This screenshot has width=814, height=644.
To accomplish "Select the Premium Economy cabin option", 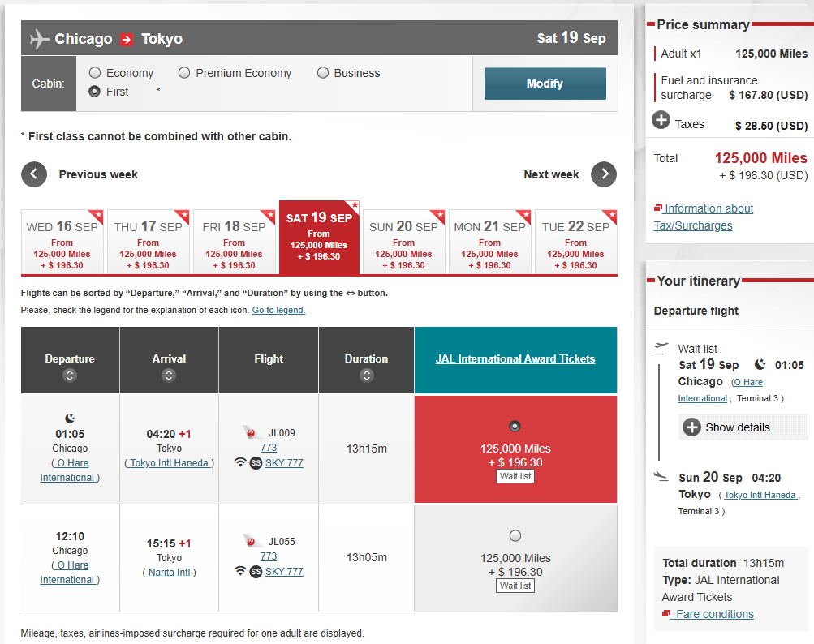I will pyautogui.click(x=183, y=73).
